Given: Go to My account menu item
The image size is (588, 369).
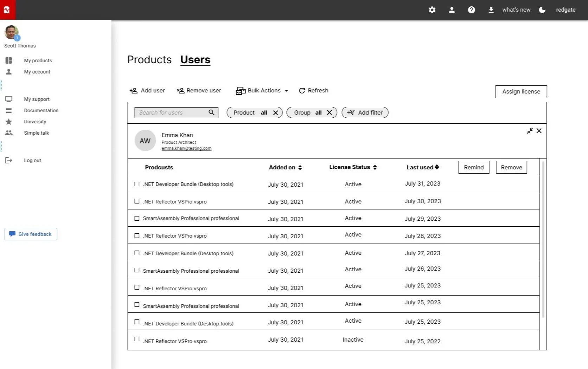Looking at the screenshot, I should [37, 72].
